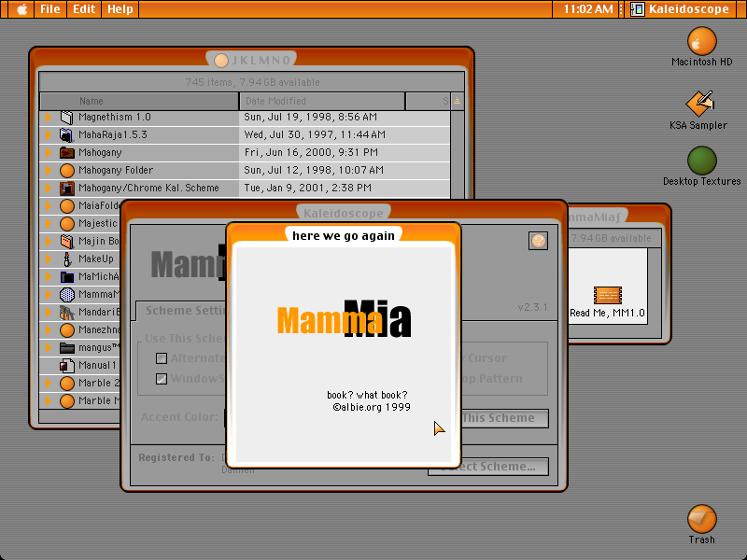Click the Majestic row orange icon
The height and width of the screenshot is (560, 747).
click(67, 223)
